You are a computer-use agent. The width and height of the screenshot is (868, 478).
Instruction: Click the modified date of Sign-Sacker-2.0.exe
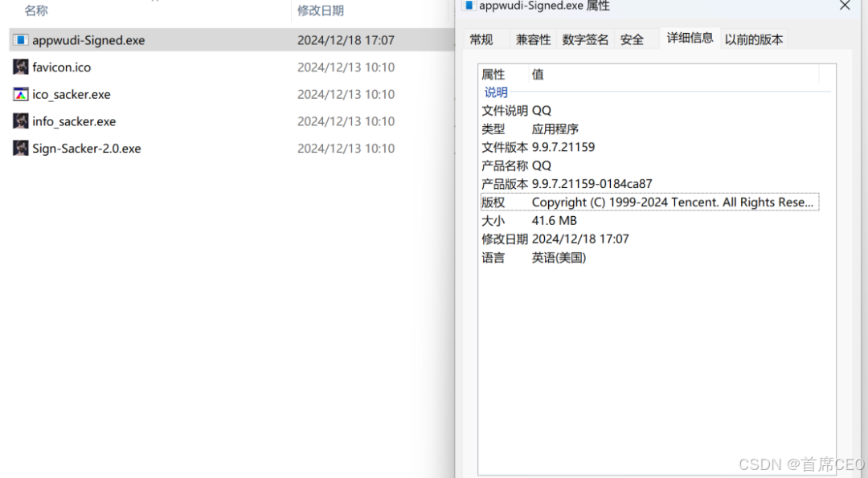346,149
